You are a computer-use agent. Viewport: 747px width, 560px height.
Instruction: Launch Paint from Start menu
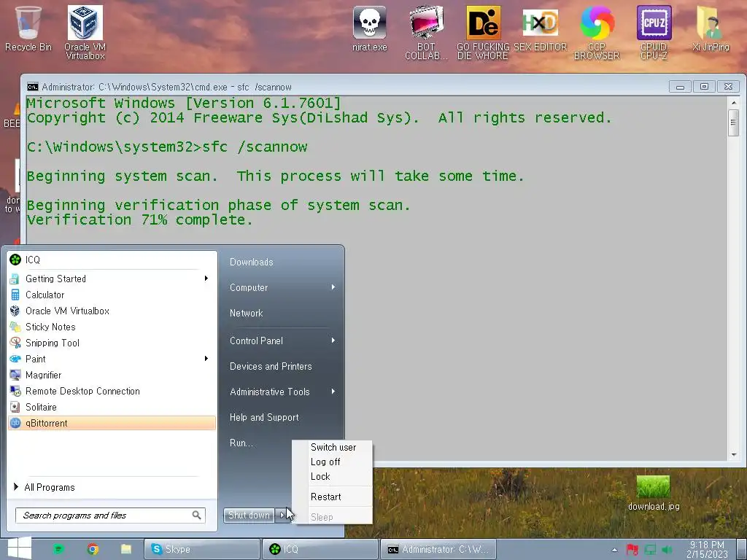click(112, 359)
